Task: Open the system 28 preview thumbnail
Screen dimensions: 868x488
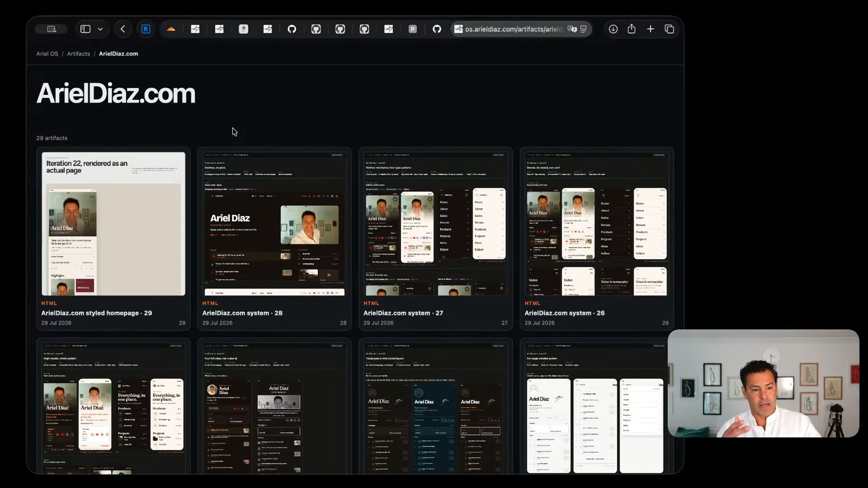Action: [275, 224]
